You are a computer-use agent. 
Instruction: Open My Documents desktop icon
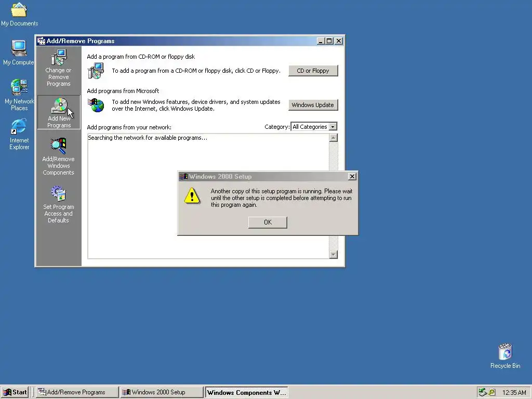click(19, 14)
